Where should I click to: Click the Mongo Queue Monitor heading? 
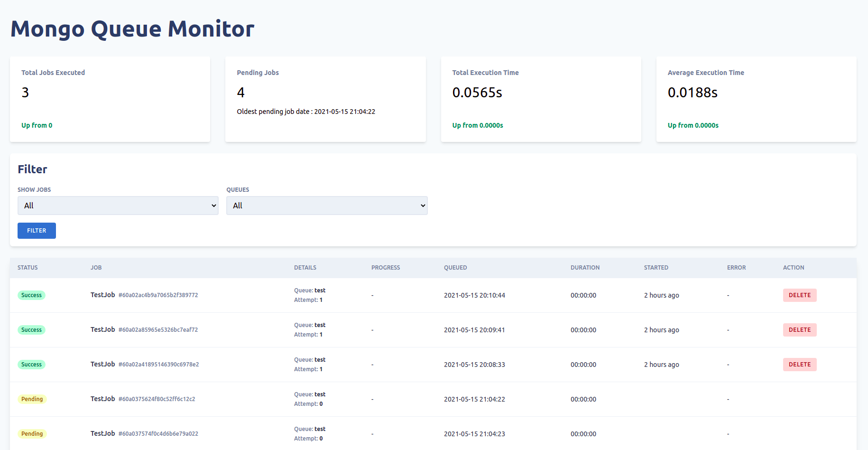click(132, 29)
